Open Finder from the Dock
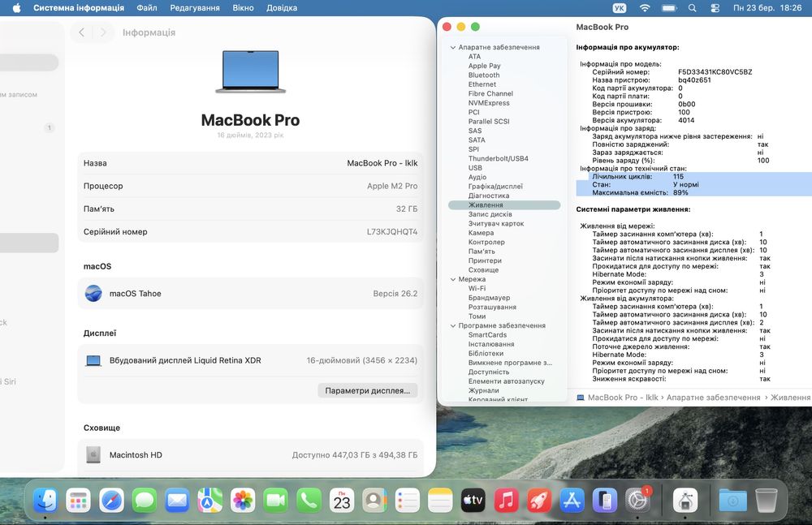The image size is (812, 525). (45, 501)
